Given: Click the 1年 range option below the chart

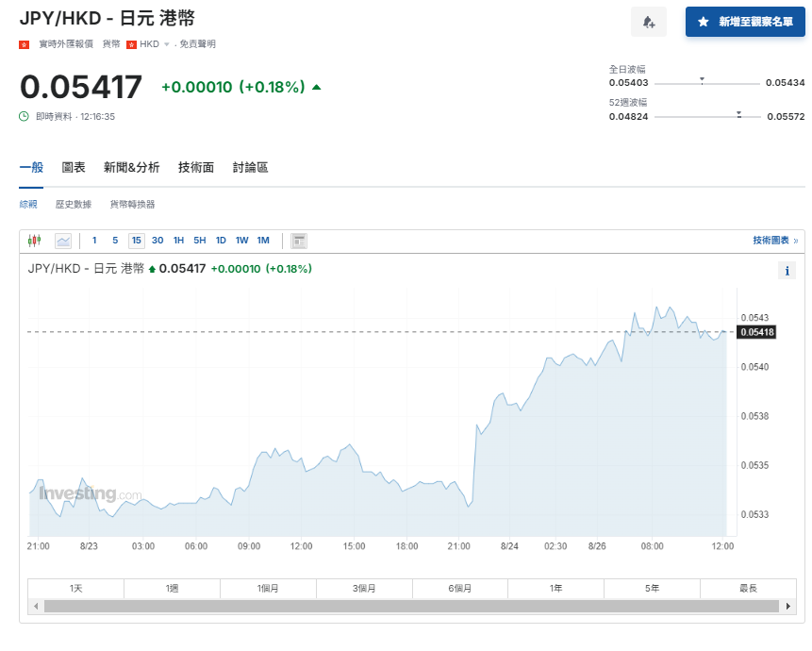Looking at the screenshot, I should point(555,588).
